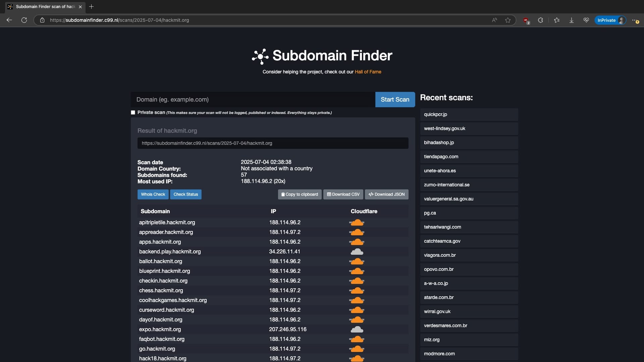Click the orange Cloudflare cloud for chess.hackmit.org

(357, 291)
